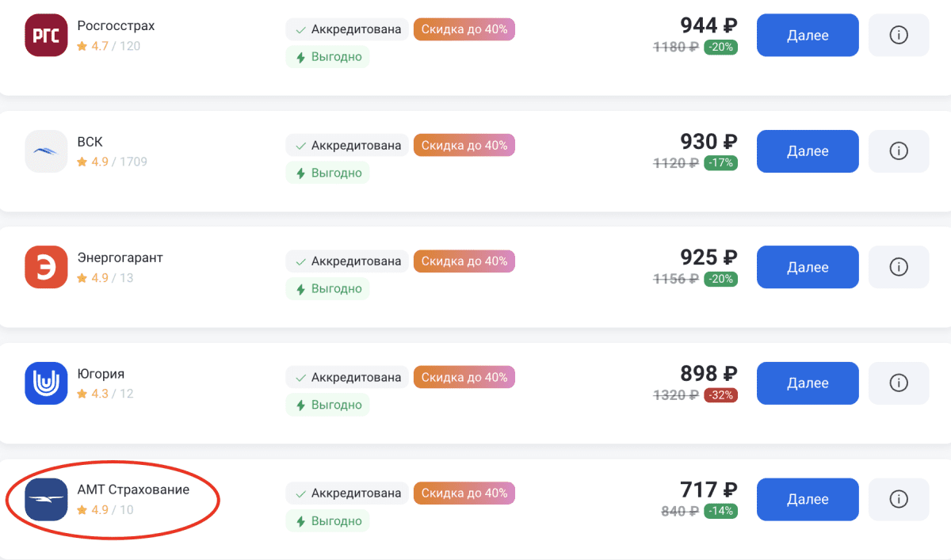Screen dimensions: 951x560
Task: Click the Югория company logo
Action: click(46, 383)
